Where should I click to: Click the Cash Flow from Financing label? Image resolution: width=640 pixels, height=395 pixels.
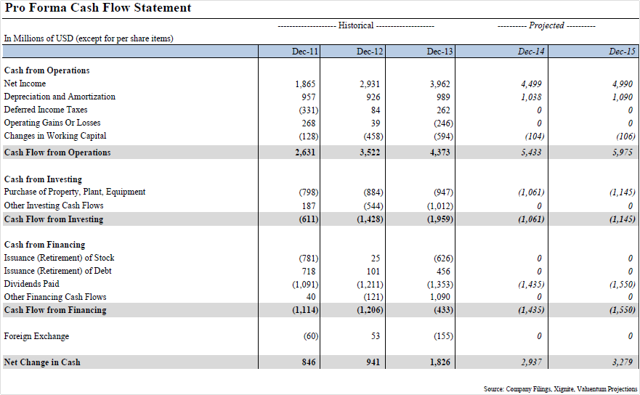[55, 310]
